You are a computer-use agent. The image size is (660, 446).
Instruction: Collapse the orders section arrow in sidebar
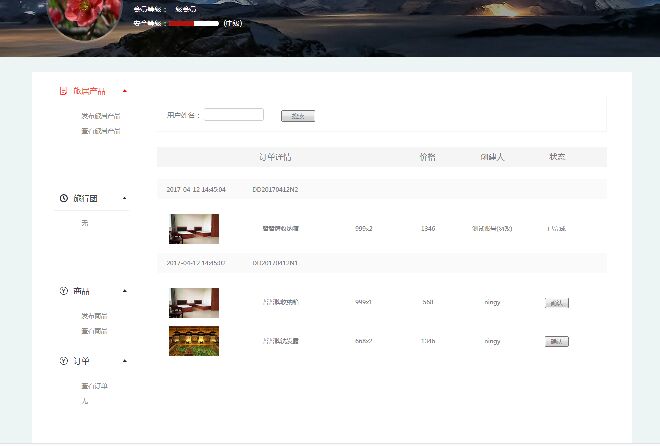(125, 361)
